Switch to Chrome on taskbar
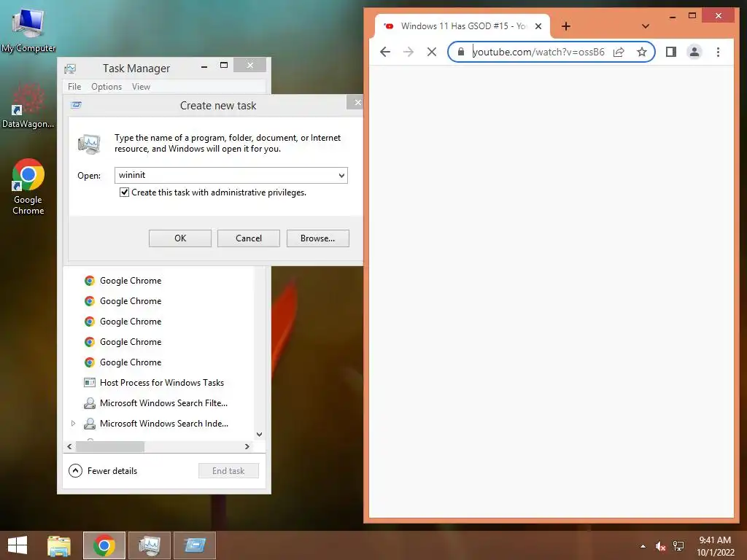Image resolution: width=747 pixels, height=560 pixels. pos(104,545)
